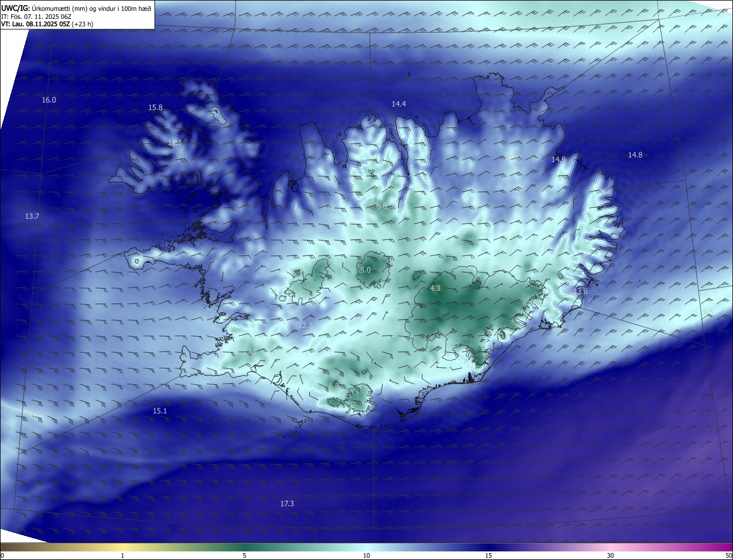This screenshot has width=733, height=560.
Task: Click the 14.4 value north of Iceland
Action: (399, 104)
